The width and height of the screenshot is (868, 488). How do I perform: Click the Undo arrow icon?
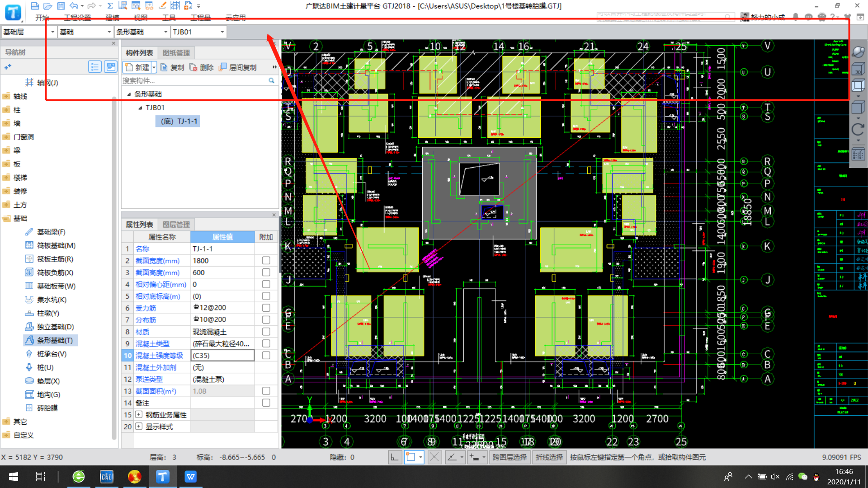(74, 6)
